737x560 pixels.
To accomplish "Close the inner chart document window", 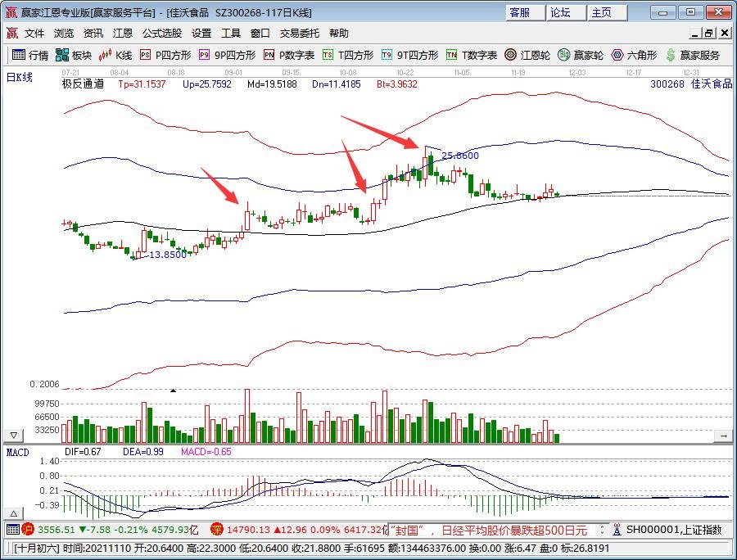I will coord(725,34).
